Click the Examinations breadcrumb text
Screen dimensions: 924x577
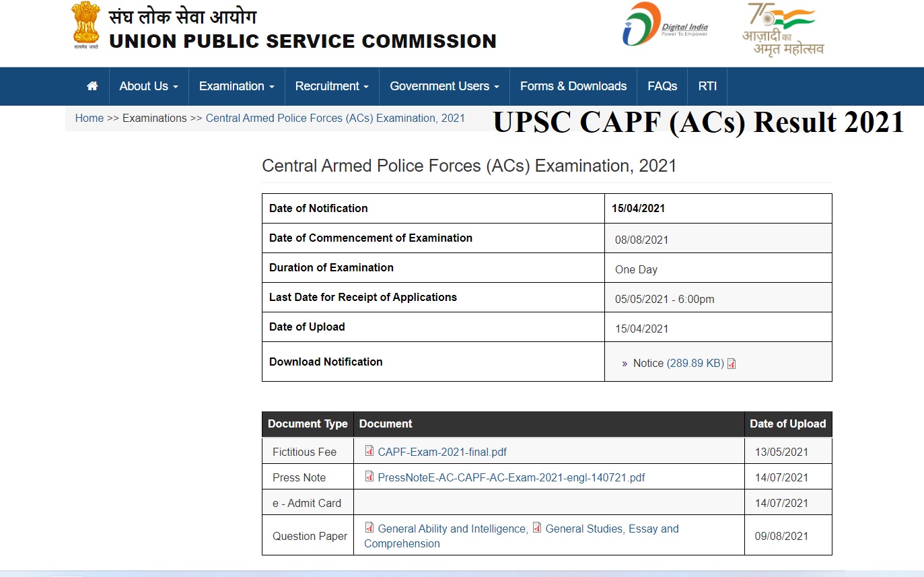(155, 118)
